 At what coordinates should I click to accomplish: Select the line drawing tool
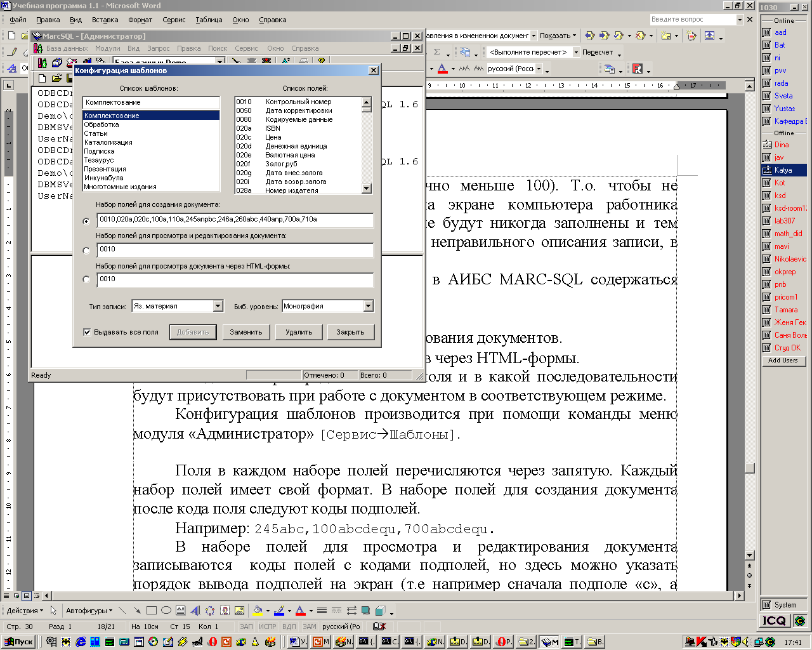pyautogui.click(x=122, y=611)
